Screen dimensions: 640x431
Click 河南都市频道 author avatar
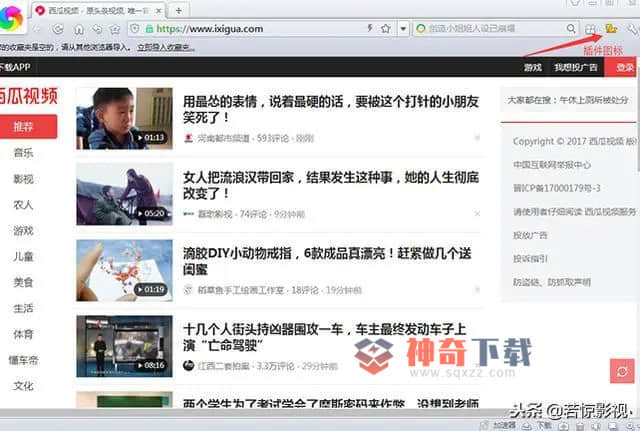pyautogui.click(x=188, y=138)
